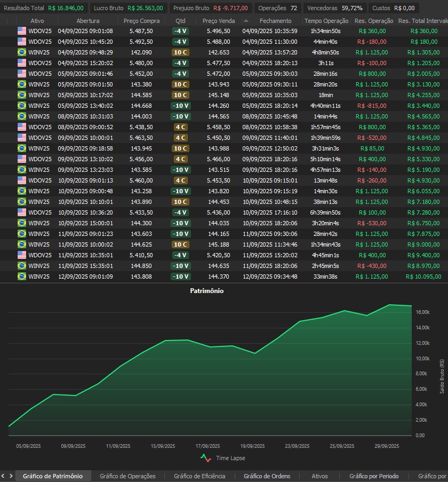Click the Time Lapse legend icon
The height and width of the screenshot is (482, 448).
(x=206, y=458)
